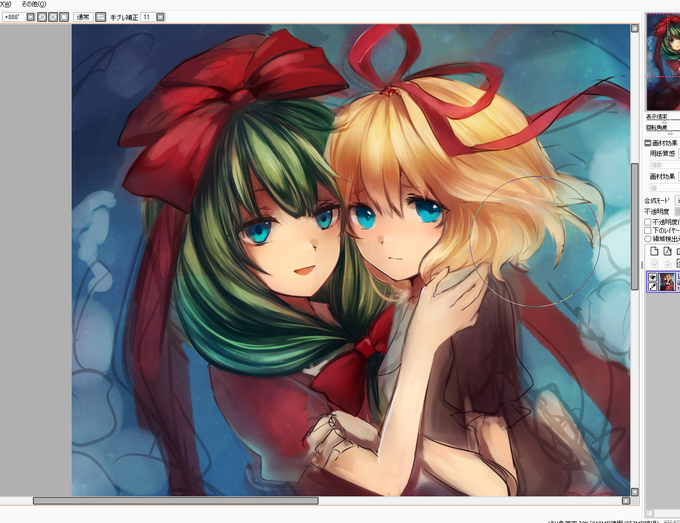Open the 合成モード blend mode dropdown
Image resolution: width=680 pixels, height=523 pixels.
(x=677, y=201)
